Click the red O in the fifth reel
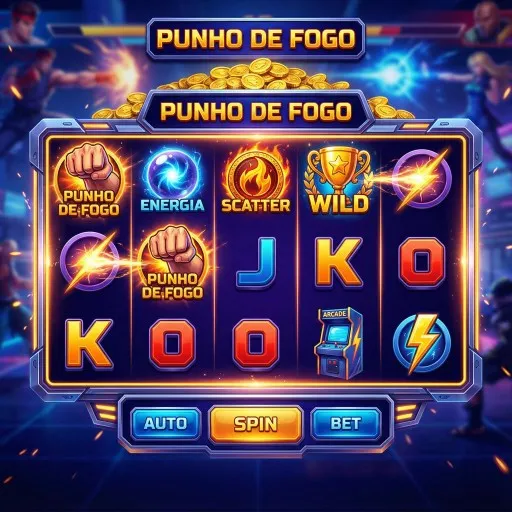 422,262
